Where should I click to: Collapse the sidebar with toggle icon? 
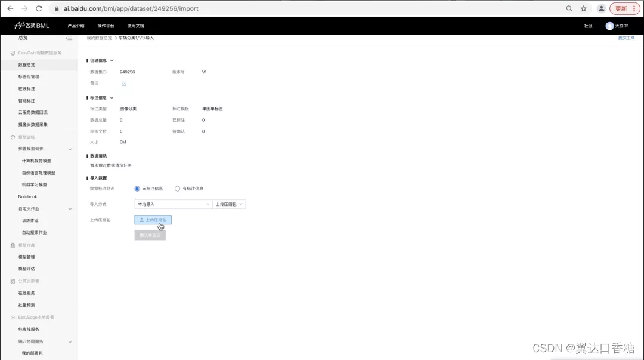click(69, 38)
